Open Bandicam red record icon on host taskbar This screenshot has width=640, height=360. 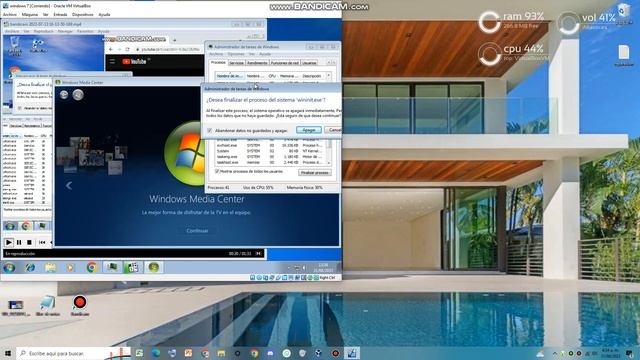[x=336, y=353]
